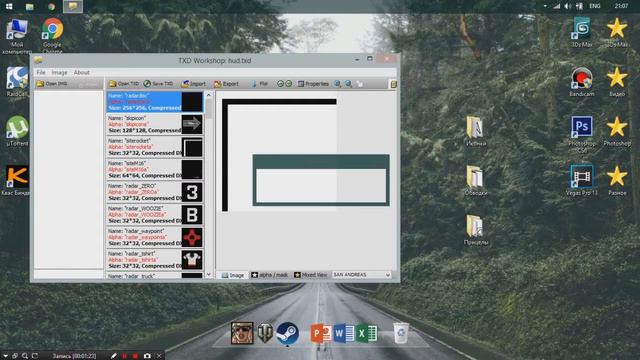Open the Bandicam desktop shortcut

pyautogui.click(x=582, y=82)
